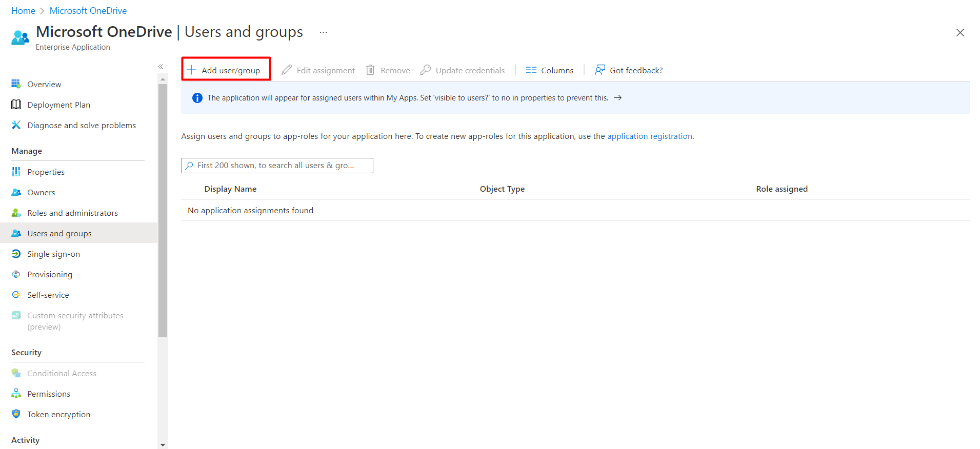Click 'No application assignments found' row

(x=575, y=210)
